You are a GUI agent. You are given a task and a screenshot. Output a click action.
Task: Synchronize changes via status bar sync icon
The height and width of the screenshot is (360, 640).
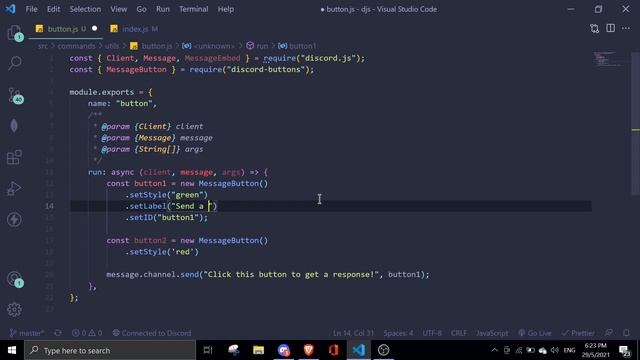click(x=58, y=333)
